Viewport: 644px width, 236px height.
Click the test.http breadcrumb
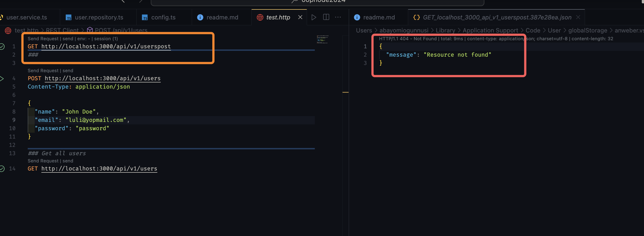click(26, 30)
